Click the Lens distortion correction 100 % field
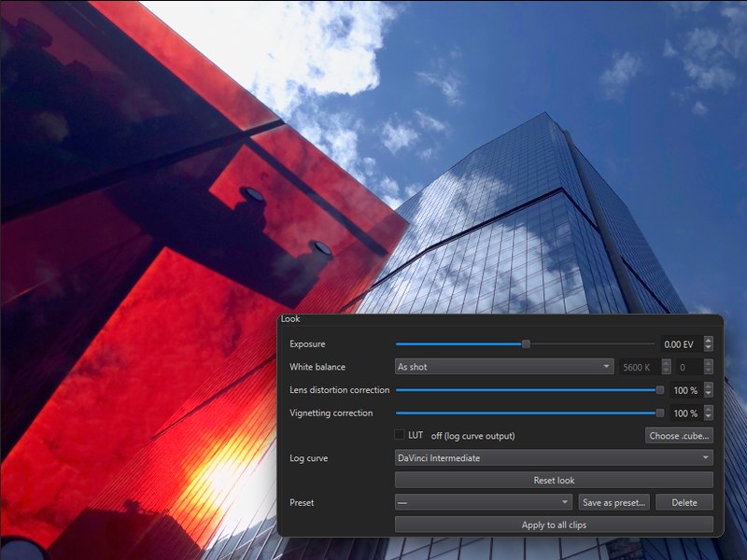 [686, 390]
